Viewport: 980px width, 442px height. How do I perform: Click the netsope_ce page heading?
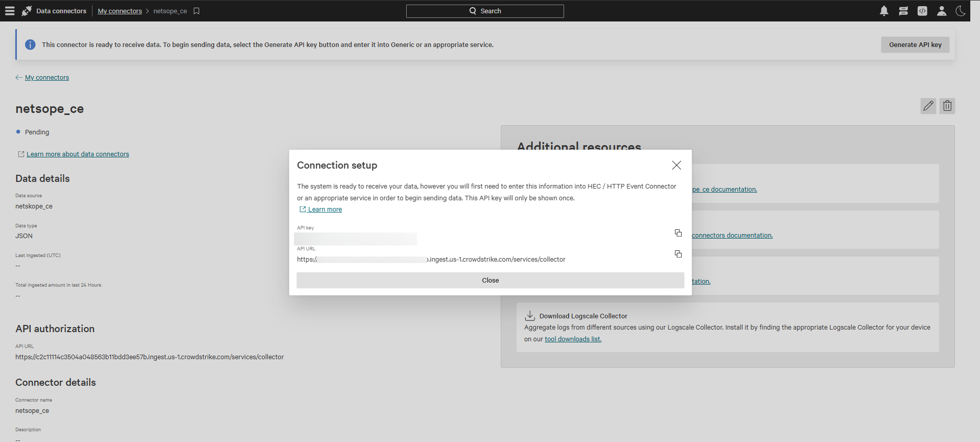(x=50, y=108)
